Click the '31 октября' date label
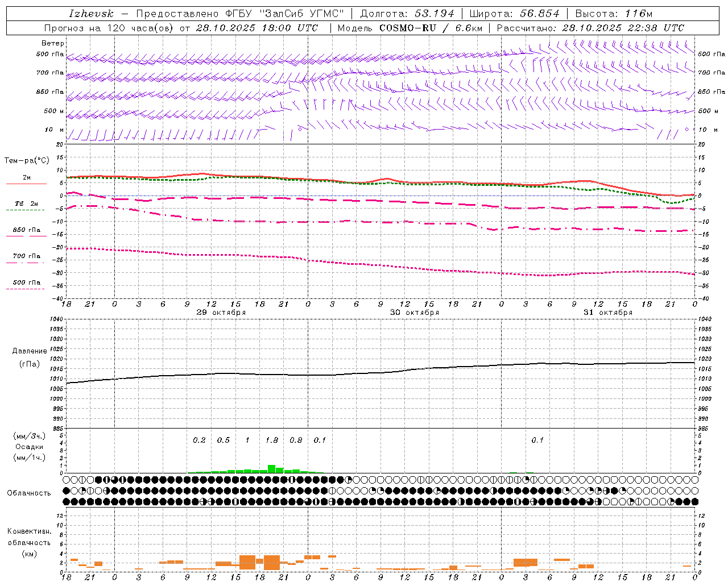Screen dimensions: 728x582 (608, 313)
